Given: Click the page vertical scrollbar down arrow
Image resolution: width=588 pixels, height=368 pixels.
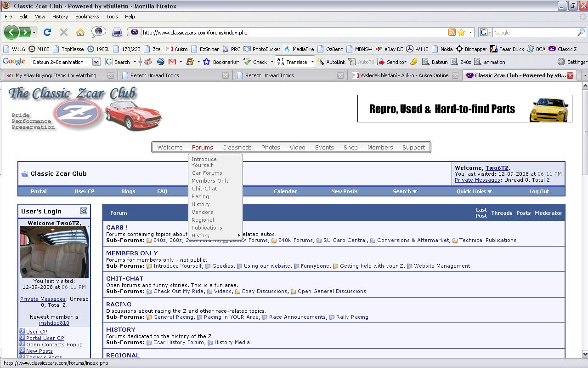Looking at the screenshot, I should (x=584, y=354).
